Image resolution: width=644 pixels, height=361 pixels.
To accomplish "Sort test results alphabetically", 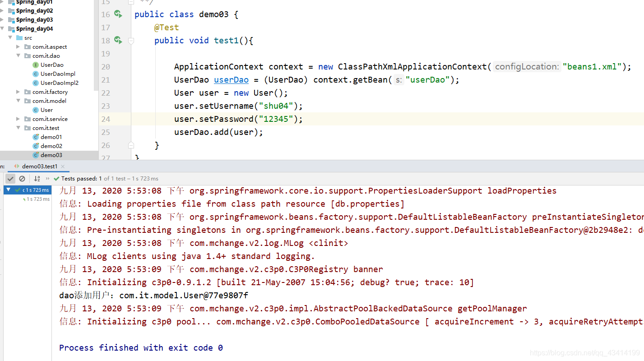I will tap(37, 179).
